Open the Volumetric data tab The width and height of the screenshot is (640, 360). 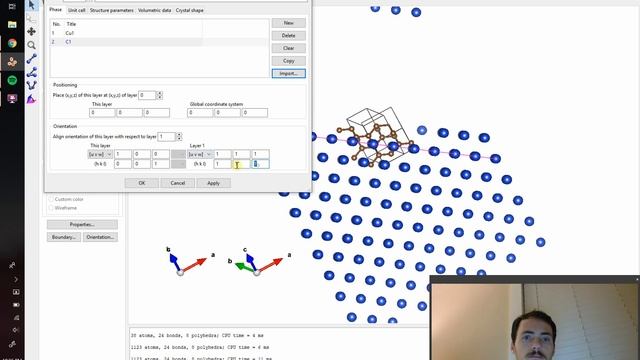(154, 10)
